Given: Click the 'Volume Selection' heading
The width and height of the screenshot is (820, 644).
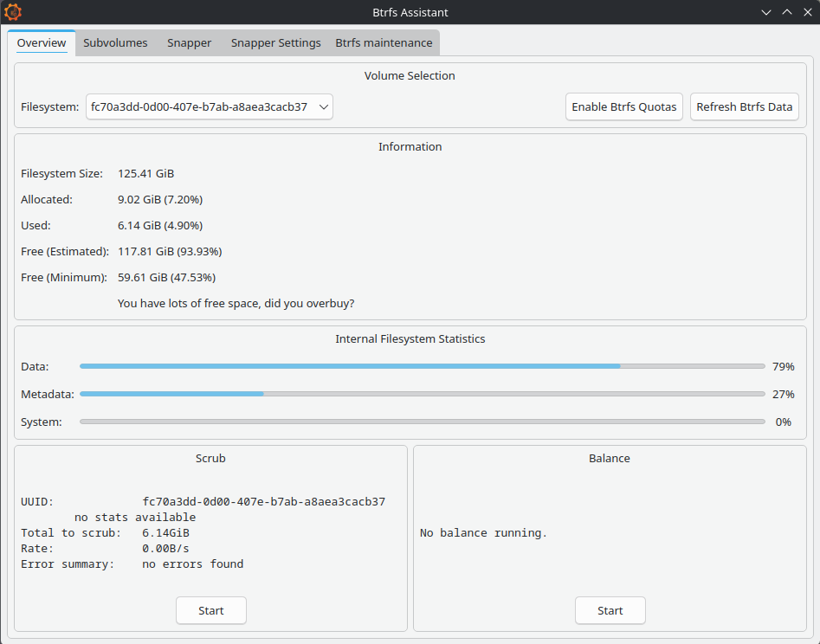Looking at the screenshot, I should (x=410, y=76).
